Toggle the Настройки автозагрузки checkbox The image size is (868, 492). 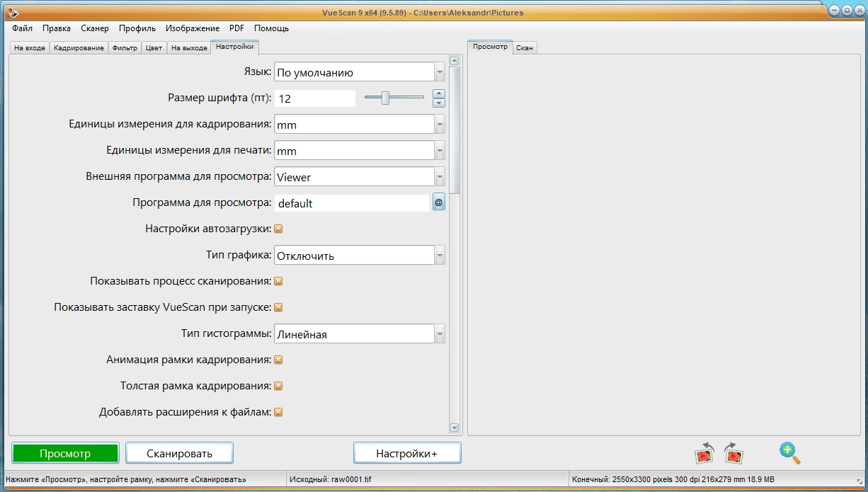click(278, 229)
